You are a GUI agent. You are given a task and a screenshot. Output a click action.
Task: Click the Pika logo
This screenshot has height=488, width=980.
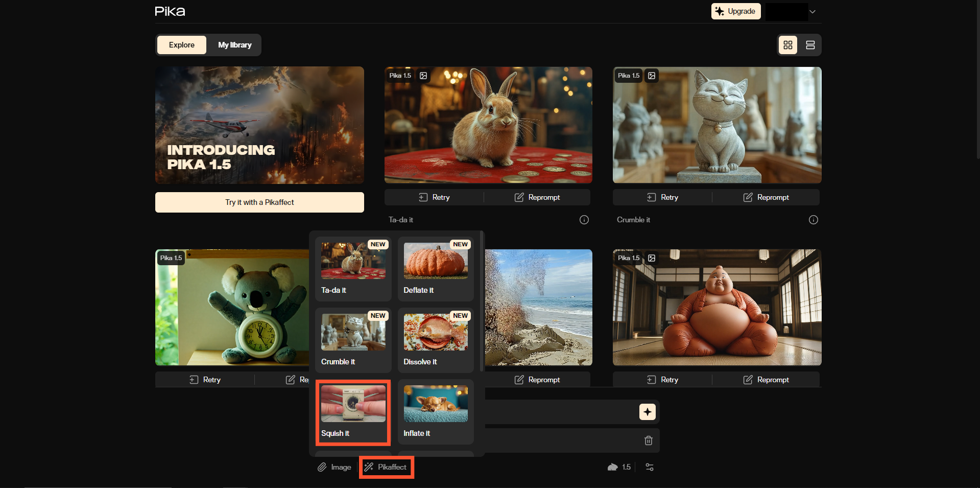point(170,11)
